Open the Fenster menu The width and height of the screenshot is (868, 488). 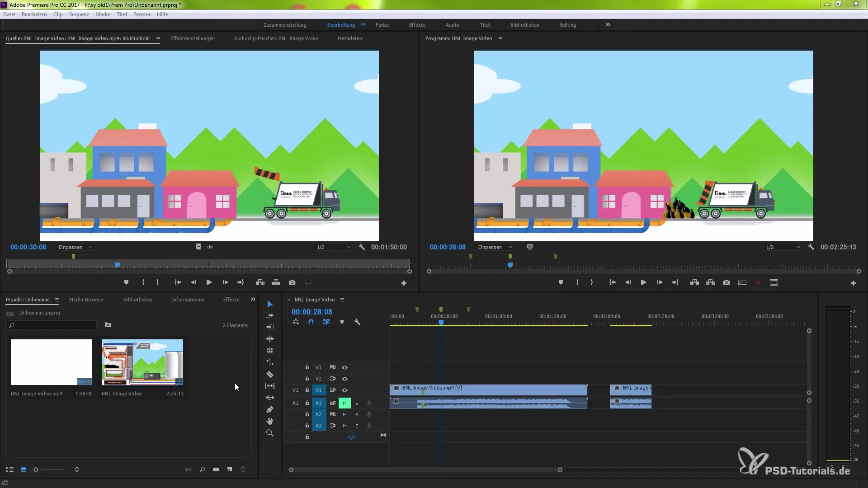coord(142,14)
